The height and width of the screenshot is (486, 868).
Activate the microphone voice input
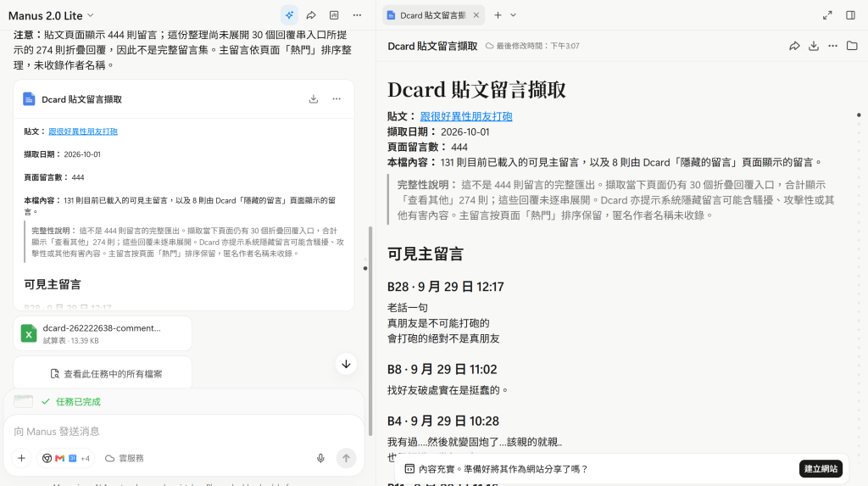tap(320, 458)
